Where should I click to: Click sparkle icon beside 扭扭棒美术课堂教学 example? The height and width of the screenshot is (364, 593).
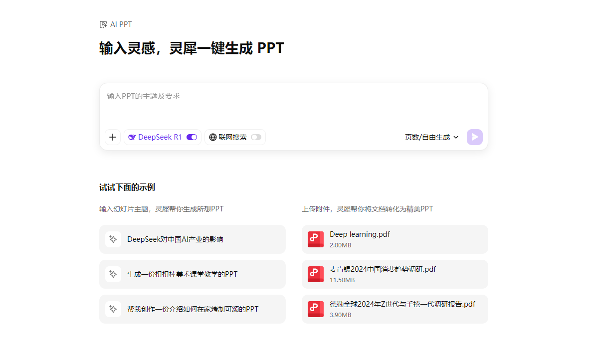pos(113,274)
